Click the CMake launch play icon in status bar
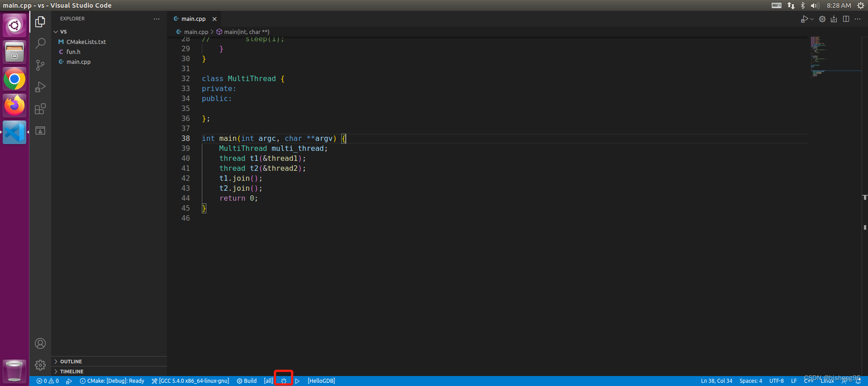Viewport: 868px width, 386px height. pos(297,381)
